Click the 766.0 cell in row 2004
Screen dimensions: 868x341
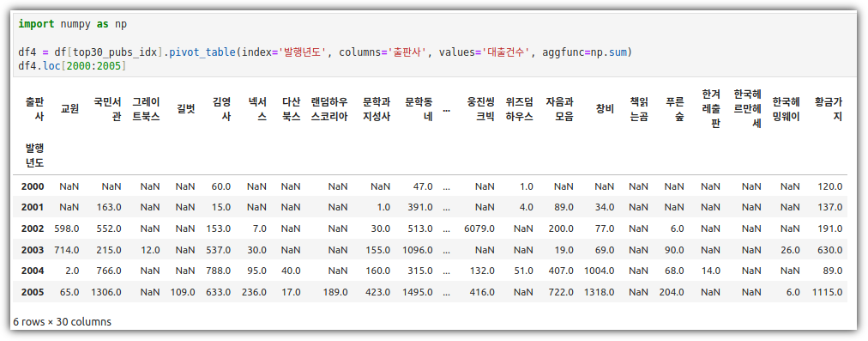click(x=109, y=271)
